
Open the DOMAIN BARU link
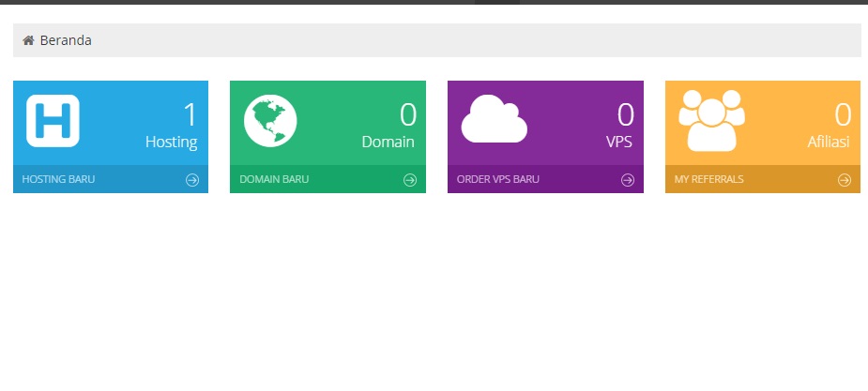point(274,179)
